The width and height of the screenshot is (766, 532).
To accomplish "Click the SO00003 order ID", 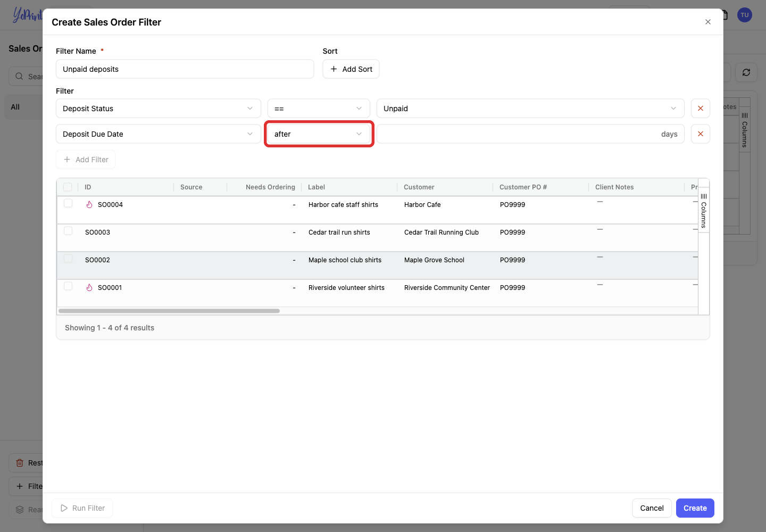I will click(x=97, y=232).
